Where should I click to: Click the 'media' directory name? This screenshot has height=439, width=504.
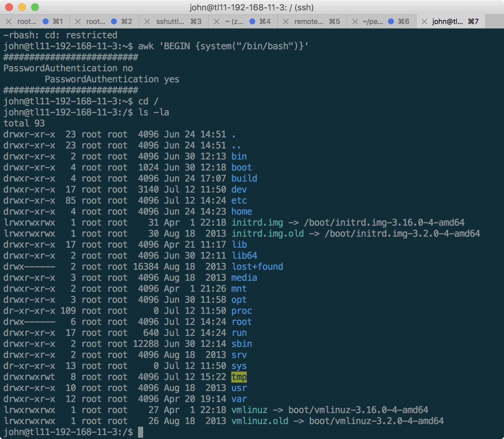click(244, 278)
